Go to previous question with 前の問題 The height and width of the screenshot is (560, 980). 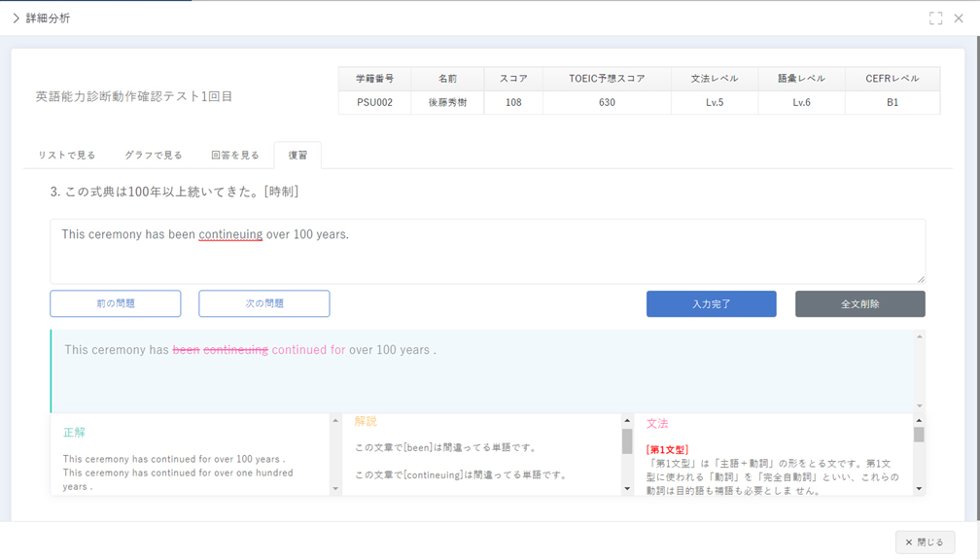click(116, 303)
